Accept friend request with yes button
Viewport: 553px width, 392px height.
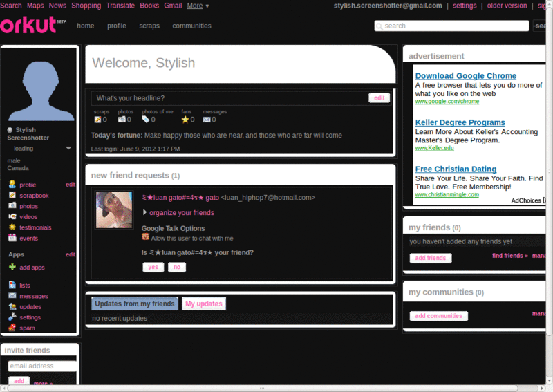pyautogui.click(x=153, y=267)
